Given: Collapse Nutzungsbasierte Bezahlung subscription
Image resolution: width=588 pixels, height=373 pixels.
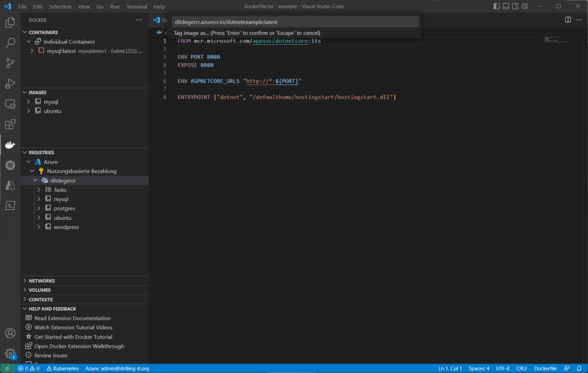Looking at the screenshot, I should point(32,171).
